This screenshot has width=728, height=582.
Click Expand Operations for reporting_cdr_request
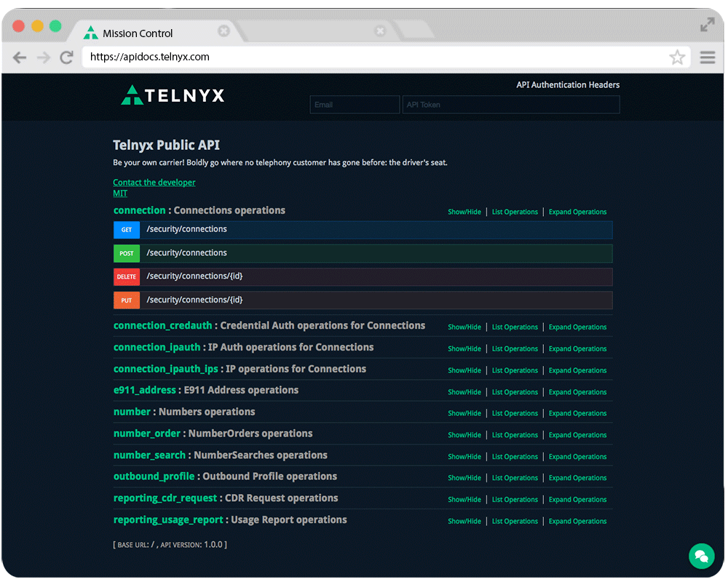[x=577, y=500]
